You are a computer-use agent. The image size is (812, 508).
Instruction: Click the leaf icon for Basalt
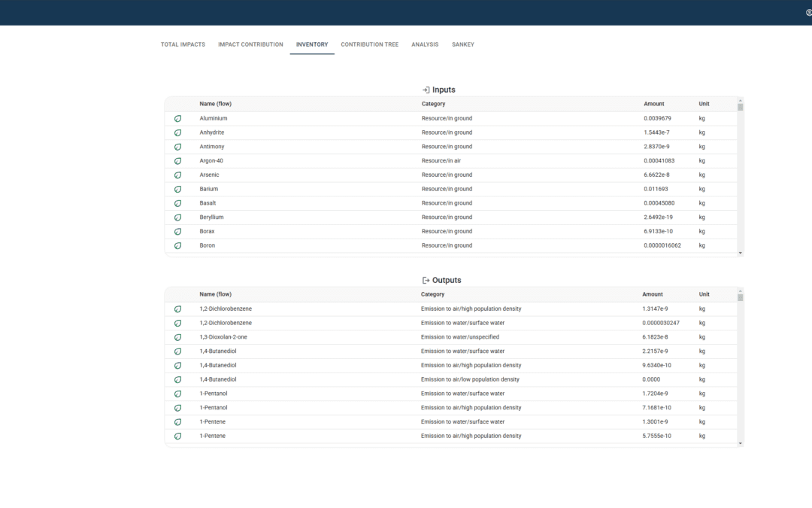point(177,203)
